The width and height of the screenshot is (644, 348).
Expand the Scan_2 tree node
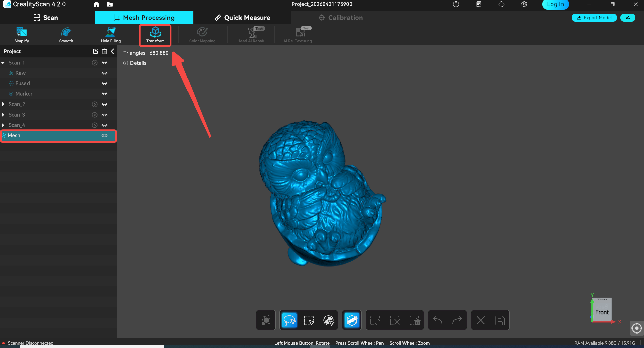3,105
